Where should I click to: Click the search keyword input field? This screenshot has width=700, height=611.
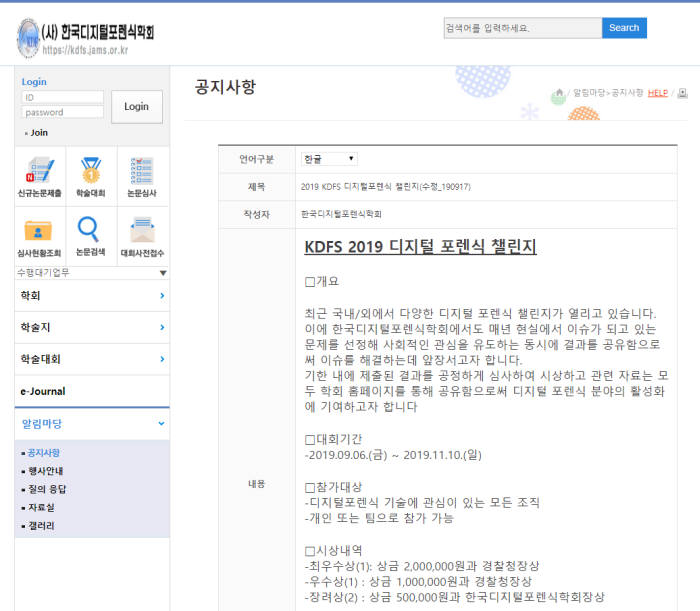pos(523,28)
